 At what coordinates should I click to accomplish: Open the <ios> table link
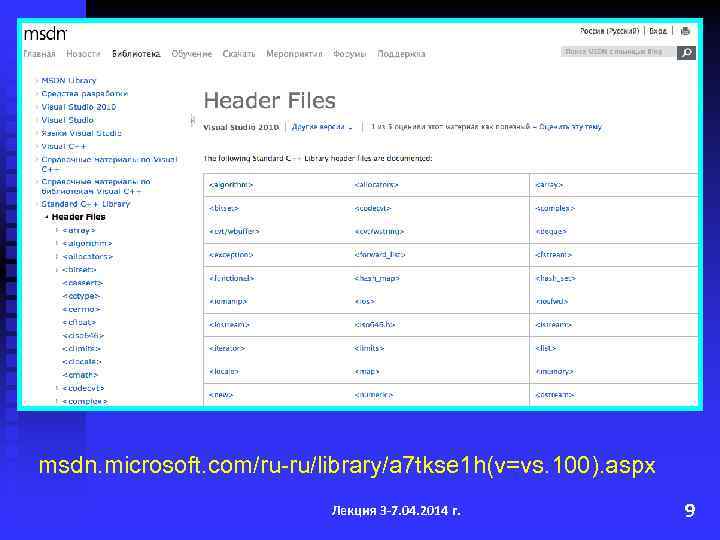(x=365, y=301)
